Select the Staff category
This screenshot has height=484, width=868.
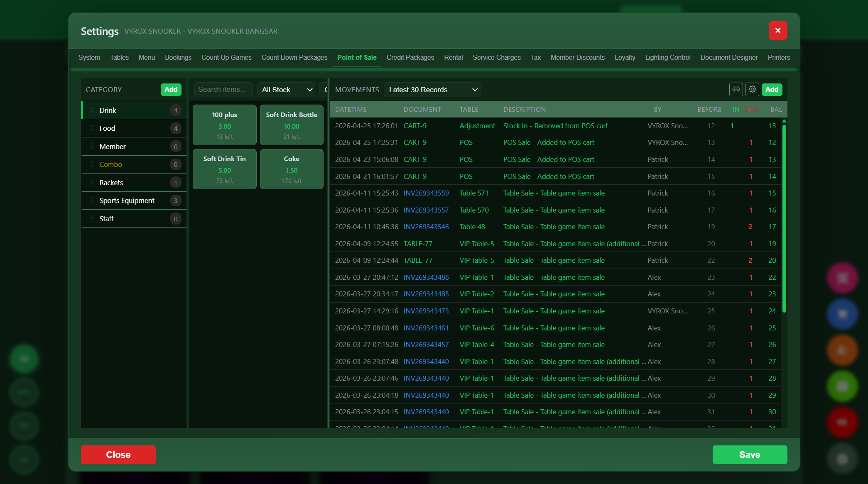[x=134, y=219]
